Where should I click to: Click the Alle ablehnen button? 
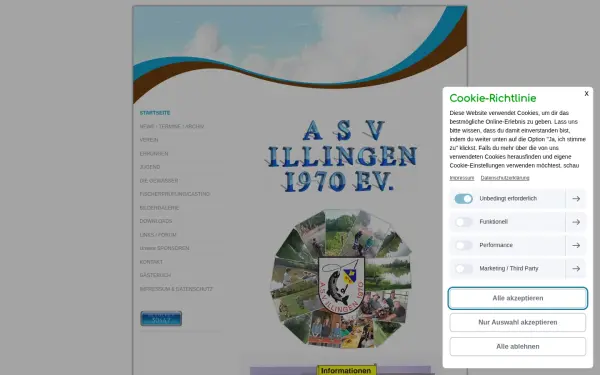pyautogui.click(x=517, y=346)
